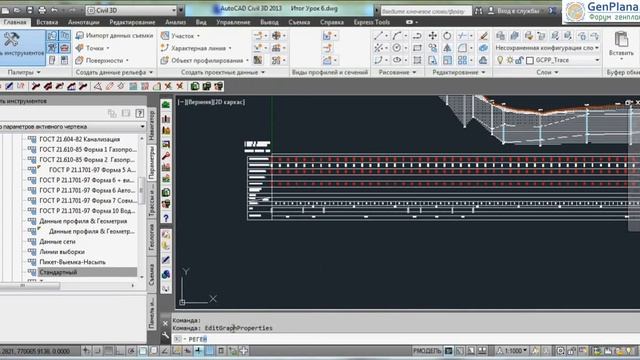Click the Mirror tool icon
Image resolution: width=640 pixels, height=360 pixels.
447,48
